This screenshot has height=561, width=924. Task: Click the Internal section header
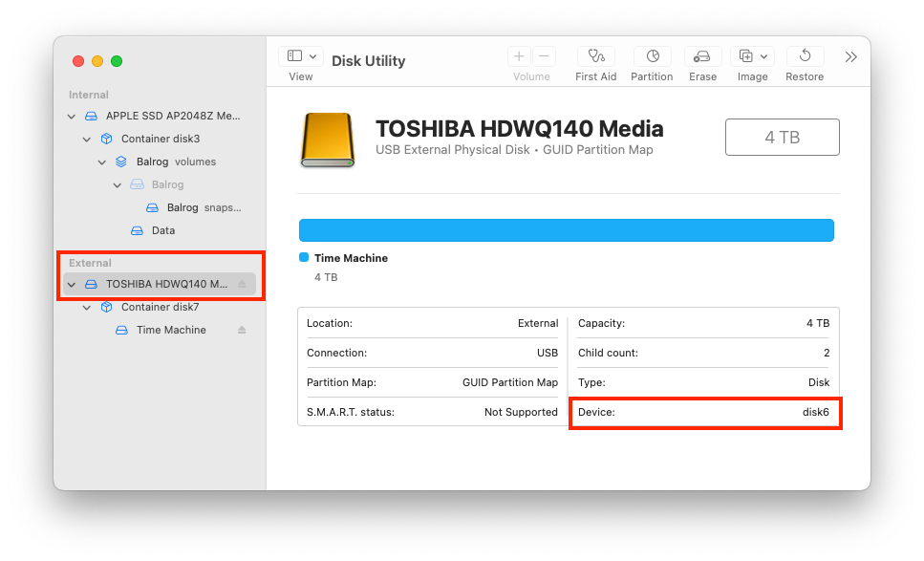[x=89, y=95]
